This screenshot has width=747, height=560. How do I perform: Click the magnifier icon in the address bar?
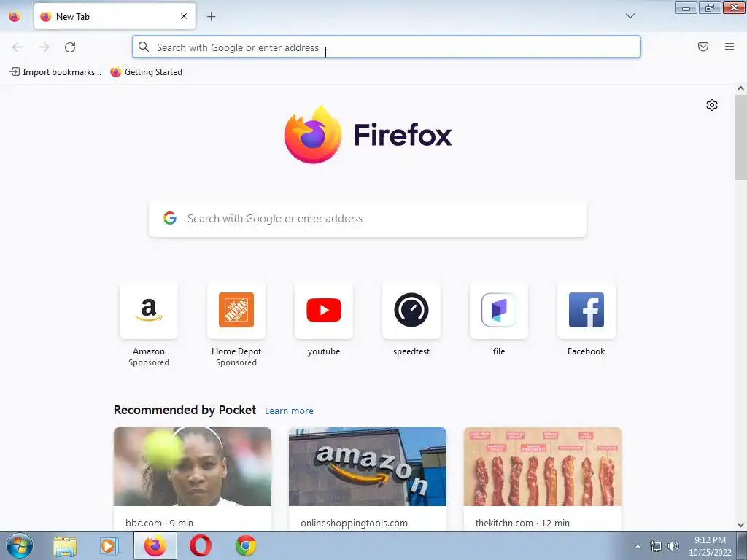coord(144,47)
